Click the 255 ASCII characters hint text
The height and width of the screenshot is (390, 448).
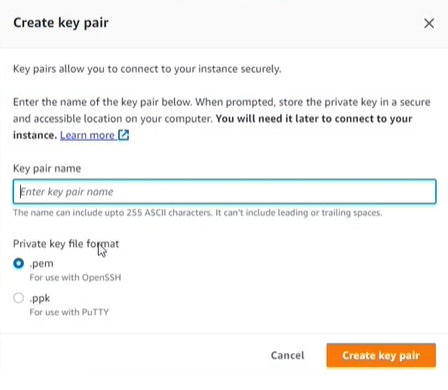click(x=198, y=213)
